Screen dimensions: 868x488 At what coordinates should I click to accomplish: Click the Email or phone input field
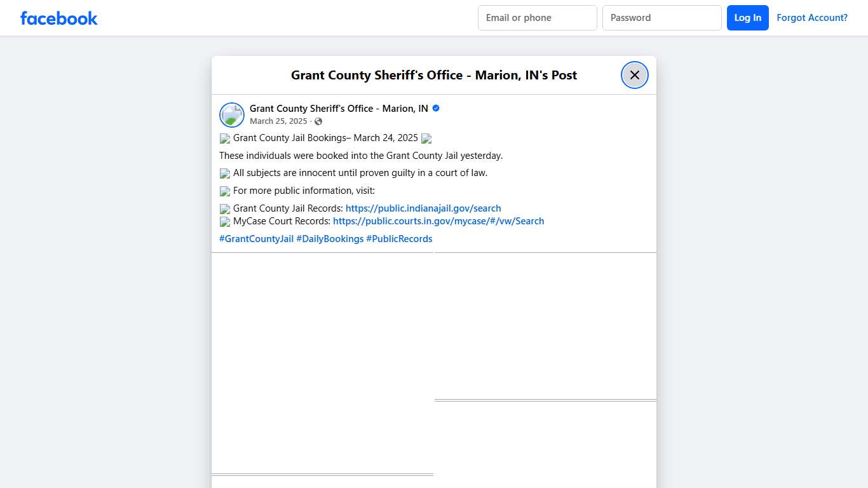[x=537, y=18]
